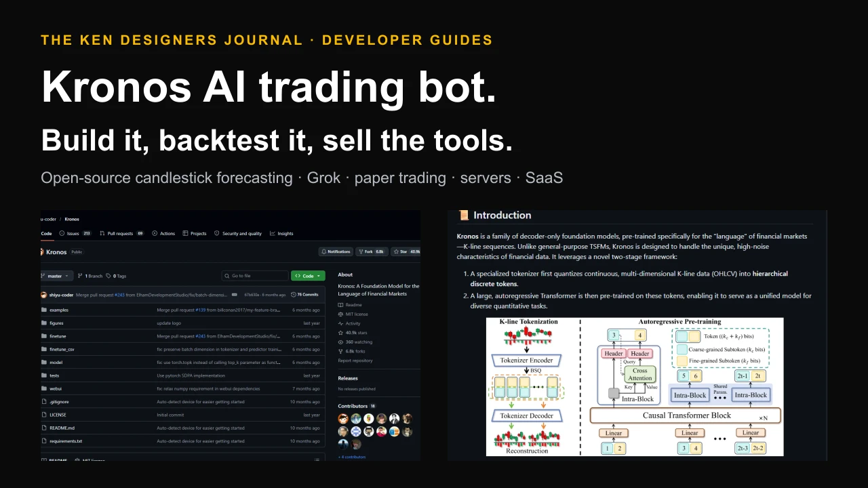Open pull request #243 link in latest commit

pyautogui.click(x=119, y=295)
